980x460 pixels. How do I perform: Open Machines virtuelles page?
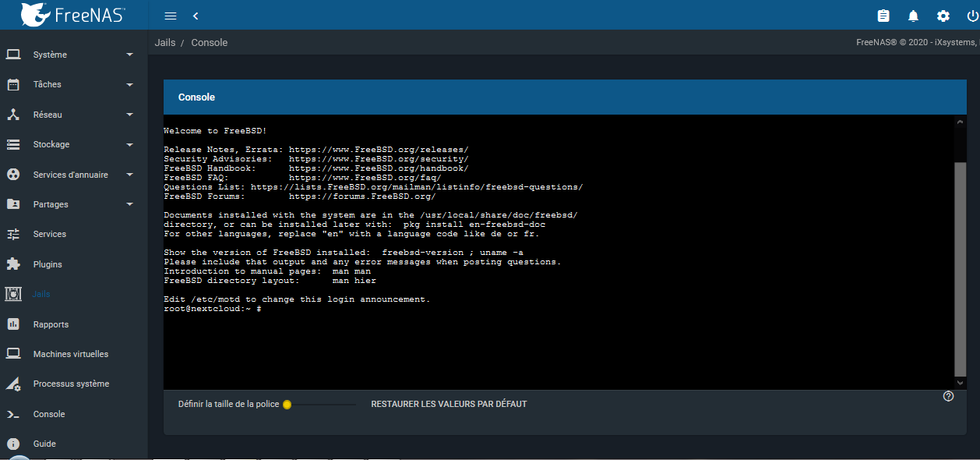(x=70, y=354)
